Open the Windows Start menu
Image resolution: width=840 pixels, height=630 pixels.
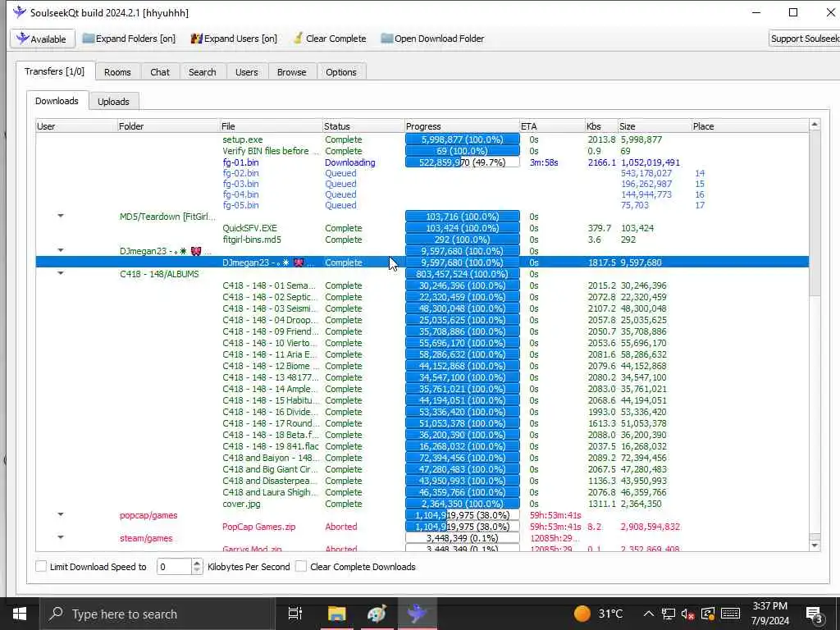click(20, 614)
